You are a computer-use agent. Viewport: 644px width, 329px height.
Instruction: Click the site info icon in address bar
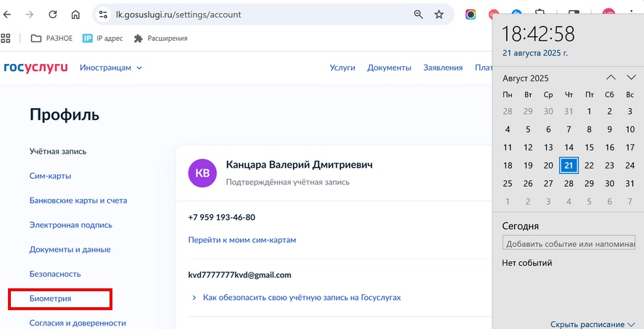pos(103,15)
